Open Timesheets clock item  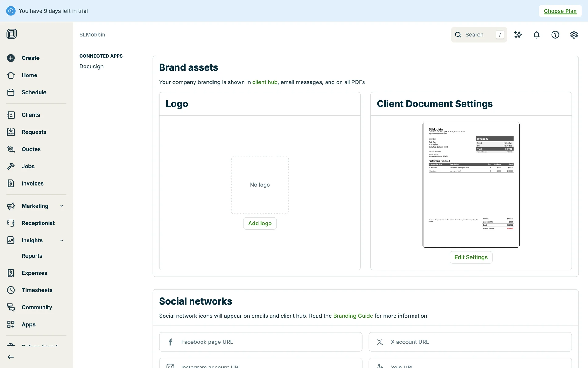tap(37, 290)
